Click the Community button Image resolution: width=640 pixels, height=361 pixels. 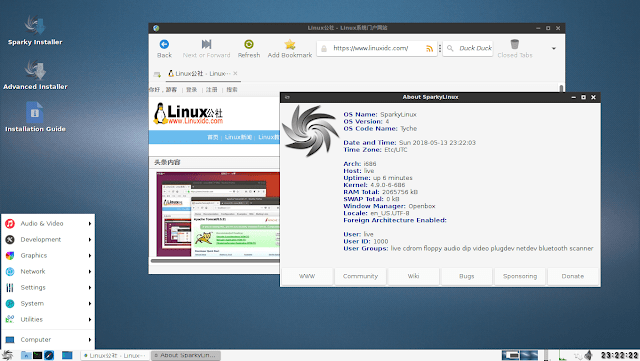[x=360, y=276]
